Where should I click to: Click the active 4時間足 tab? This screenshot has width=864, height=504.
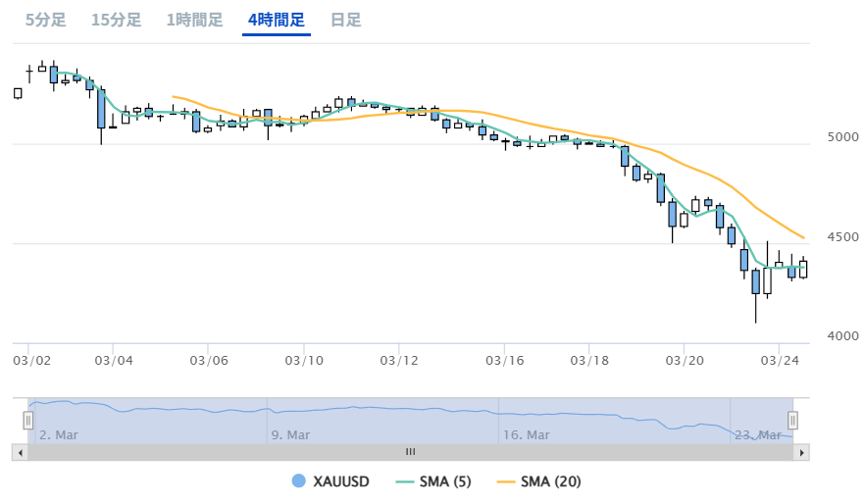tap(277, 20)
